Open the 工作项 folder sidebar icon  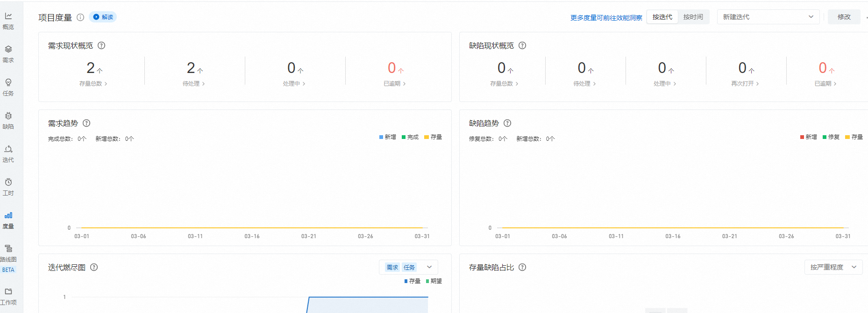[8, 291]
